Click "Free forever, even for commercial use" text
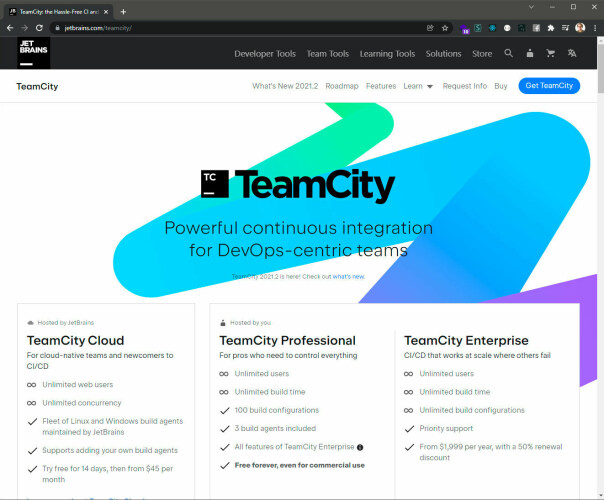 coord(300,465)
